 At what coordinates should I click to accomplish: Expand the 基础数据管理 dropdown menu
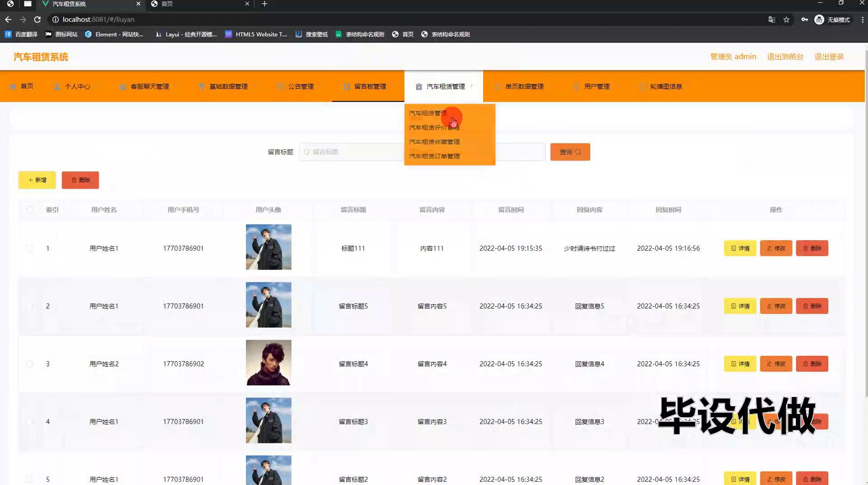[x=228, y=86]
